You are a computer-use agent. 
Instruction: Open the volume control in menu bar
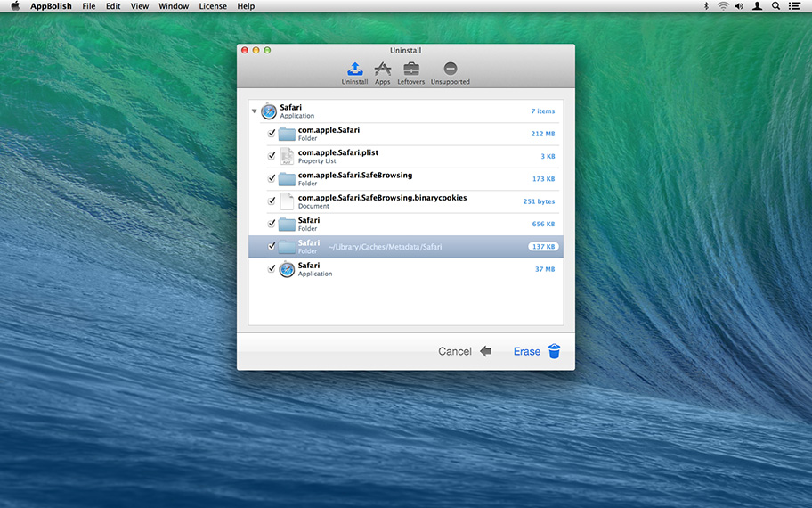[x=739, y=6]
